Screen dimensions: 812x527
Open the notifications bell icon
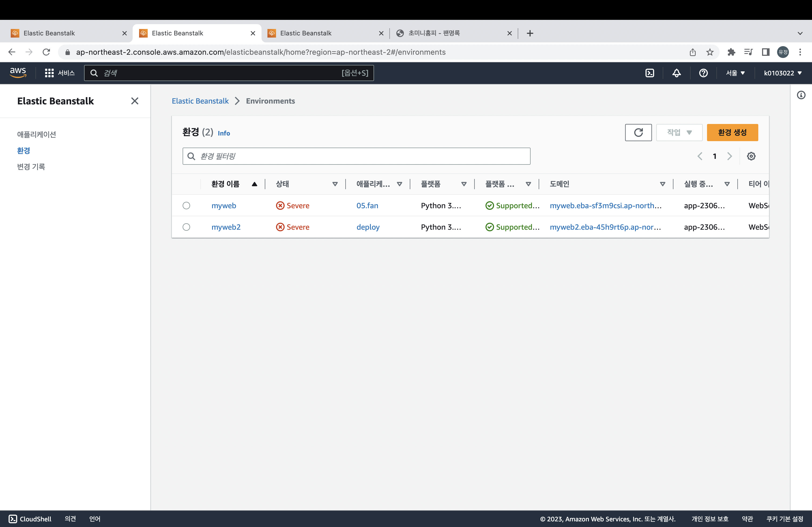coord(677,73)
